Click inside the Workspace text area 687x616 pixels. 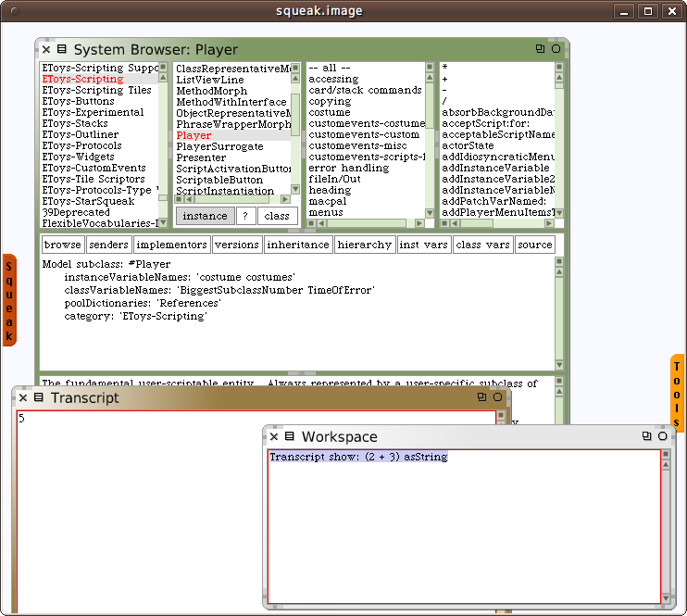463,528
